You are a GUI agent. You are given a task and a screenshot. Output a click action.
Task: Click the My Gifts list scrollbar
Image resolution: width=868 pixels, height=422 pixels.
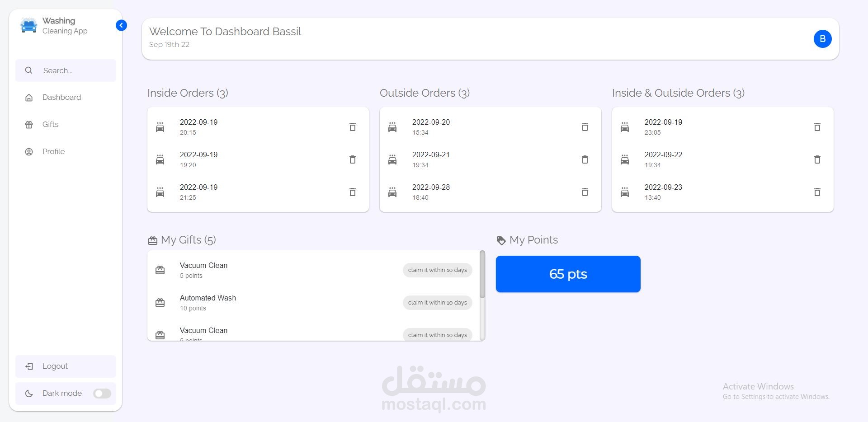point(482,275)
